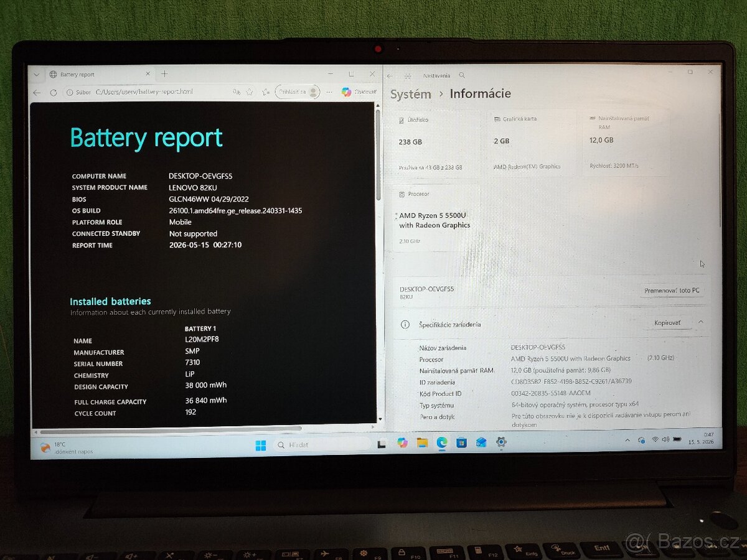This screenshot has height=560, width=747.
Task: Open the Úložisko 238 GB card
Action: point(438,144)
